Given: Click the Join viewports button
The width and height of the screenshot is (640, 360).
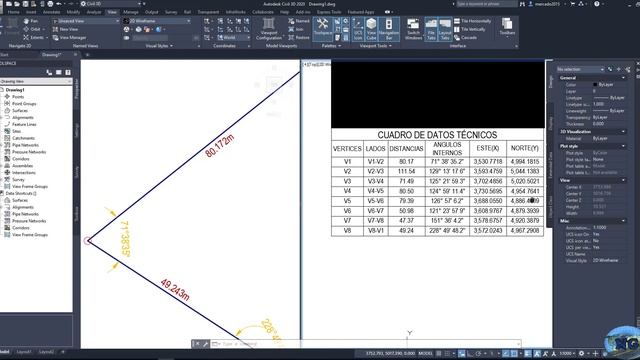Looking at the screenshot, I should coord(296,29).
